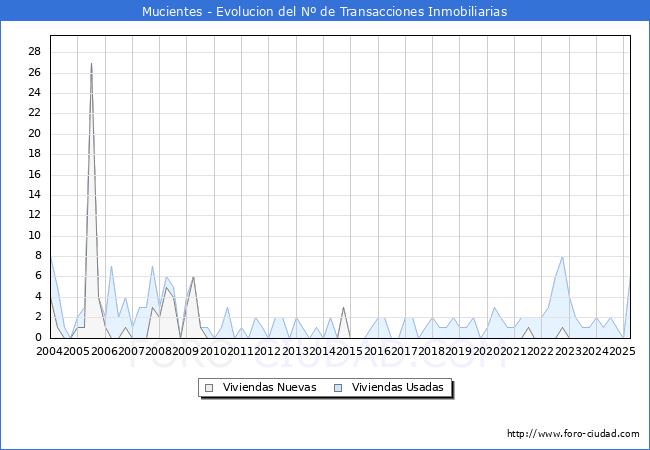Select the Viviendas Usadas legend label
Viewport: 650px width, 450px height.
398,387
